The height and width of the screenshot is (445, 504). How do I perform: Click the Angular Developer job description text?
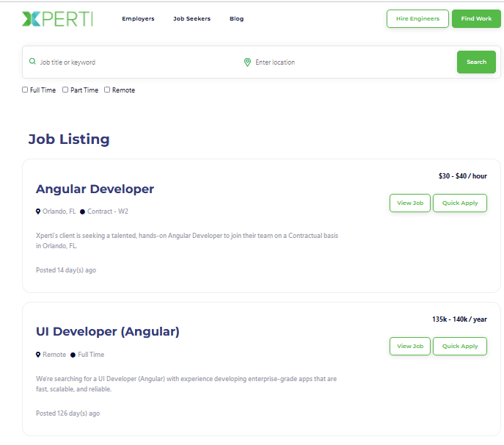(187, 241)
